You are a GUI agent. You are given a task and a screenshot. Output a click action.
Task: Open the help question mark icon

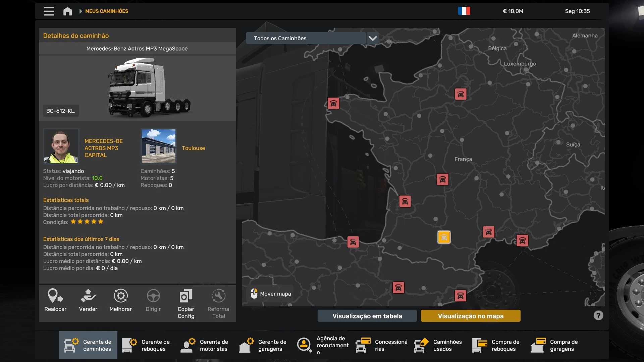pos(598,315)
